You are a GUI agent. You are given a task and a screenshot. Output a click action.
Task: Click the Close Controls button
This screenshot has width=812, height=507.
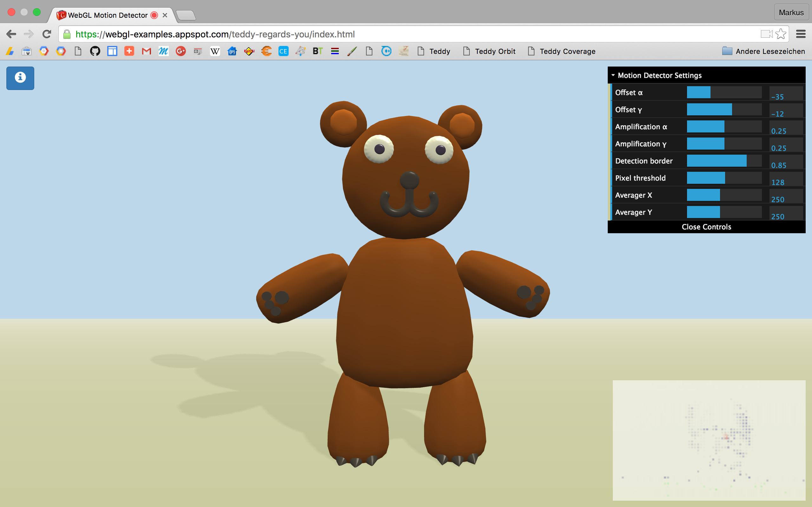pos(706,227)
